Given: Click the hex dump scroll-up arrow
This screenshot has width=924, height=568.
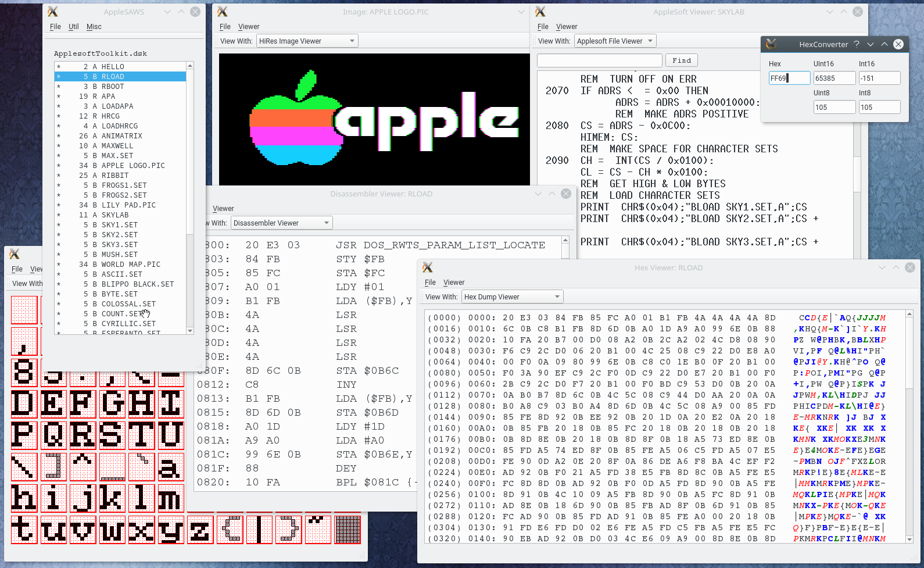Looking at the screenshot, I should [909, 314].
